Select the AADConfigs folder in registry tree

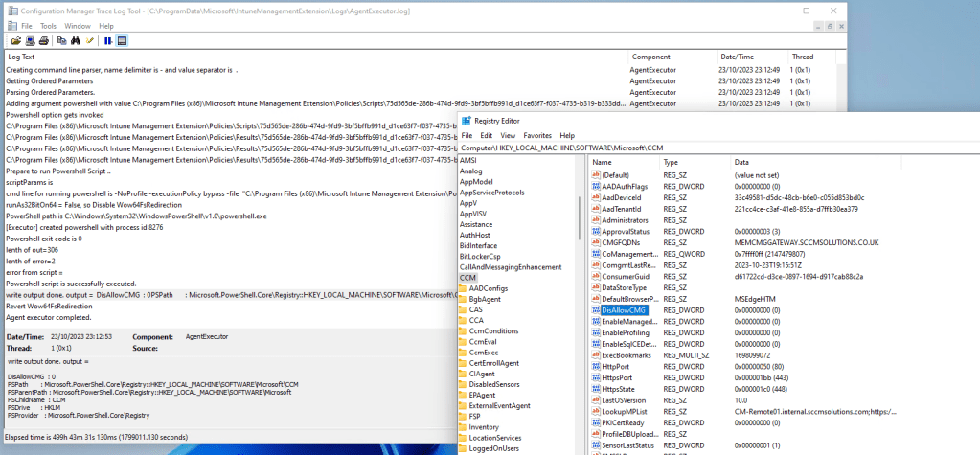pyautogui.click(x=489, y=288)
